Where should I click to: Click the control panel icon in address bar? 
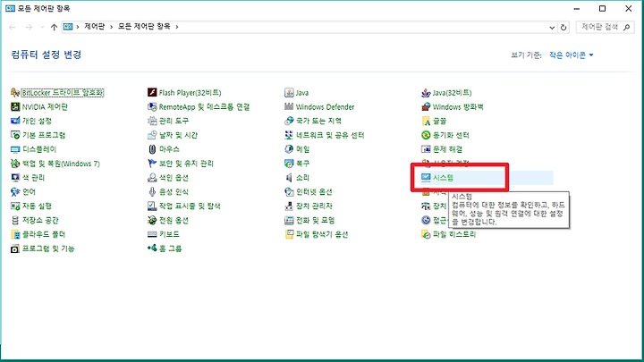coord(68,27)
